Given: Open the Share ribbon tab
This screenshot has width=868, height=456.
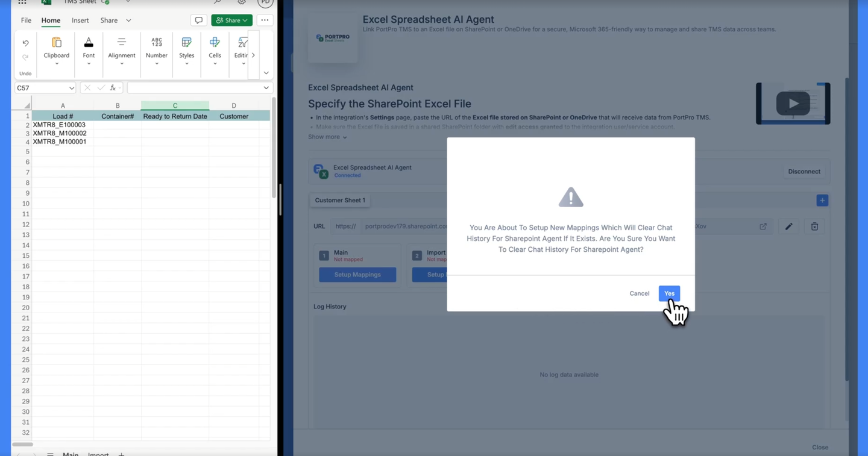Looking at the screenshot, I should (109, 20).
